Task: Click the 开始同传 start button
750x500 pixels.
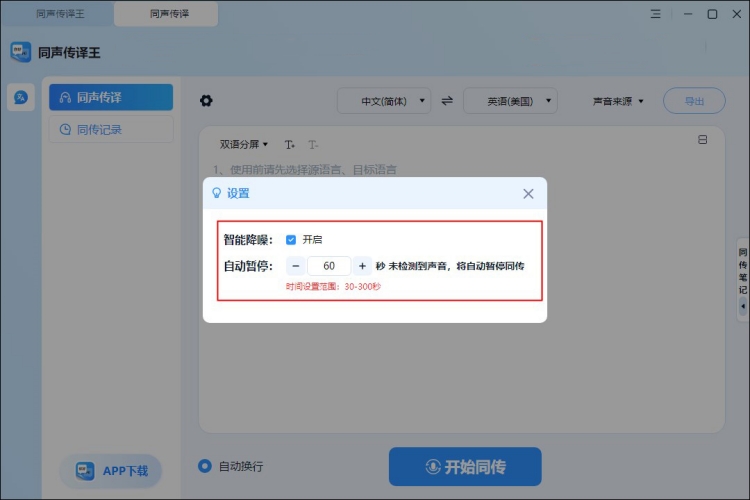Action: point(465,467)
